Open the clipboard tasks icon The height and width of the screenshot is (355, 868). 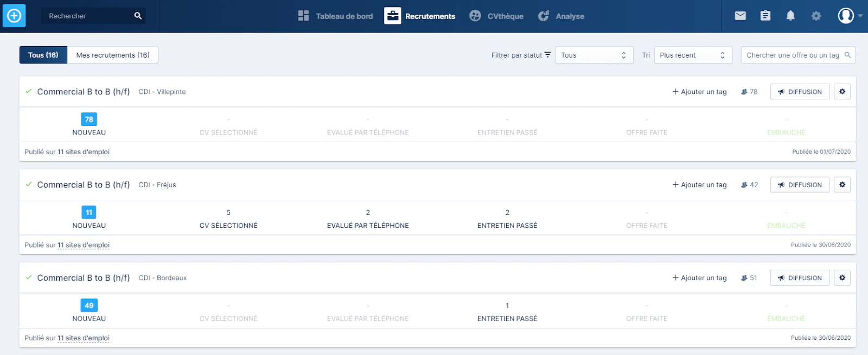(765, 16)
